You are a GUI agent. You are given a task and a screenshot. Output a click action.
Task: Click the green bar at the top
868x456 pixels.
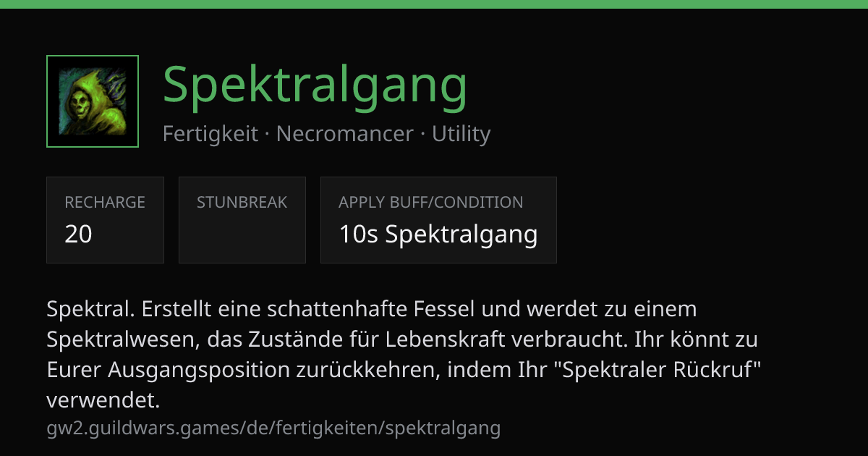tap(434, 4)
